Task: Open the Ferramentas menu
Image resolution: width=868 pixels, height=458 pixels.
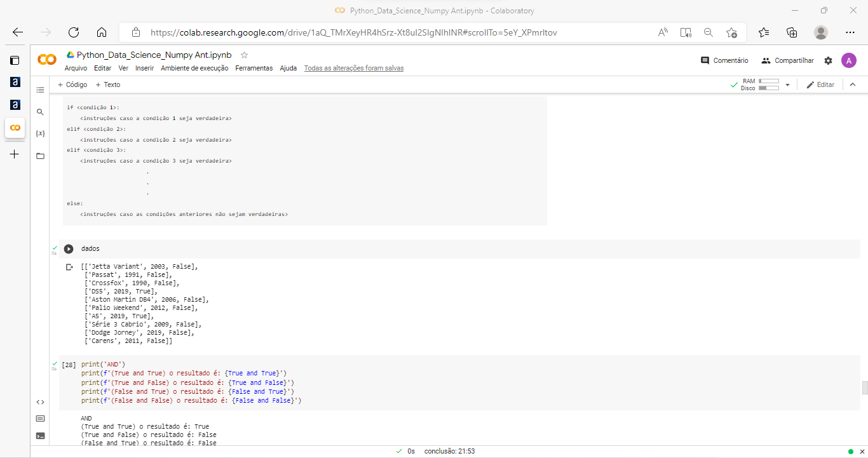Action: pos(254,68)
